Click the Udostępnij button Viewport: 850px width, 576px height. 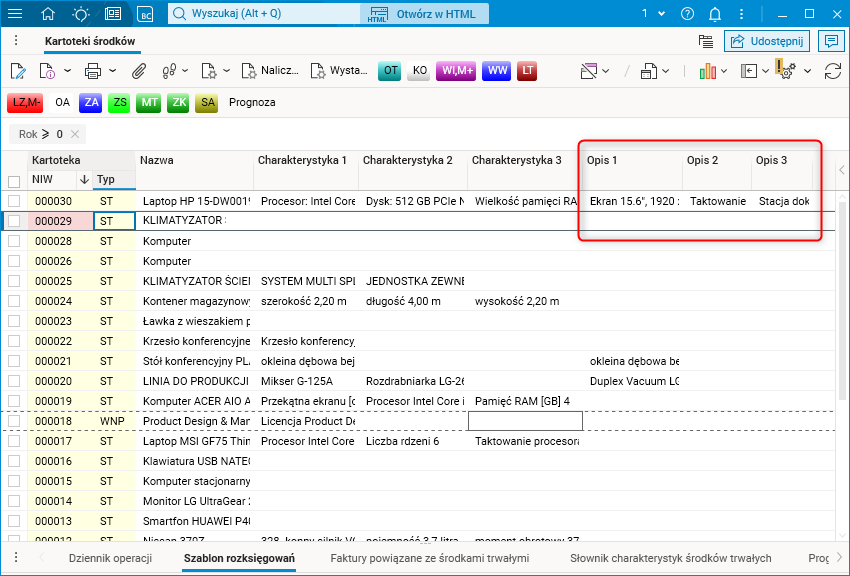[767, 41]
